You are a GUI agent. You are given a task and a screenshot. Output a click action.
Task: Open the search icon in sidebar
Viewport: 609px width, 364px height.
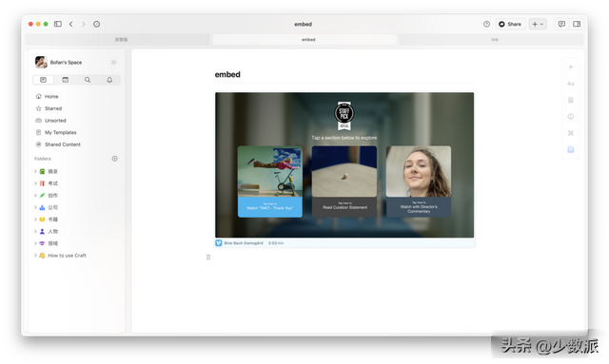coord(88,80)
